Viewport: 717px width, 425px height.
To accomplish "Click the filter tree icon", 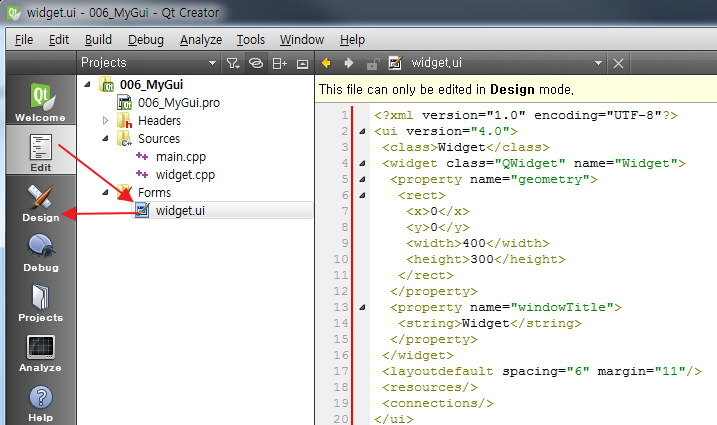I will [x=233, y=63].
